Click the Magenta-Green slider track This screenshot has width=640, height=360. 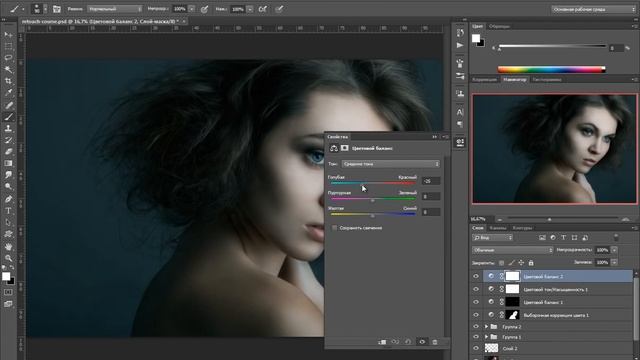point(373,198)
